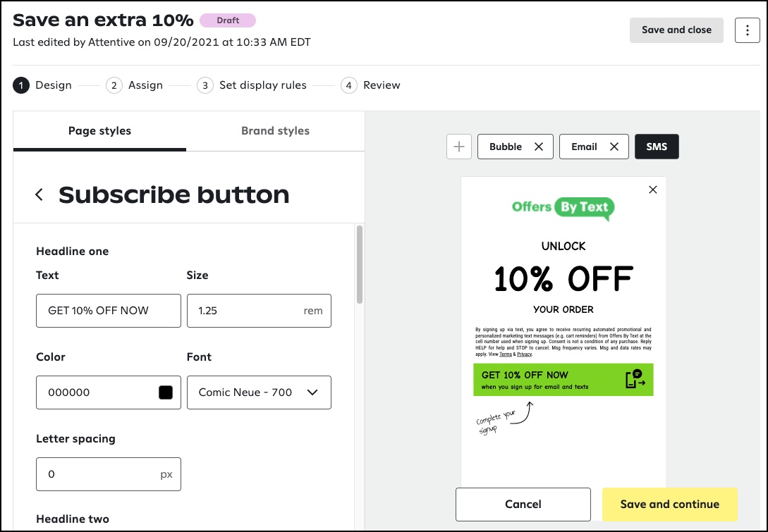Remove the Bubble variant with its X icon
This screenshot has height=532, width=768.
coord(540,147)
